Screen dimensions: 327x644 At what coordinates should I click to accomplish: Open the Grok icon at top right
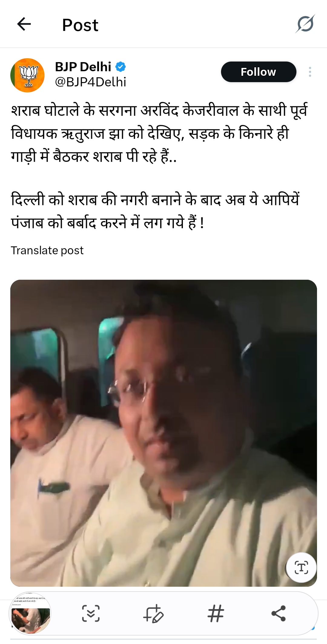[305, 24]
